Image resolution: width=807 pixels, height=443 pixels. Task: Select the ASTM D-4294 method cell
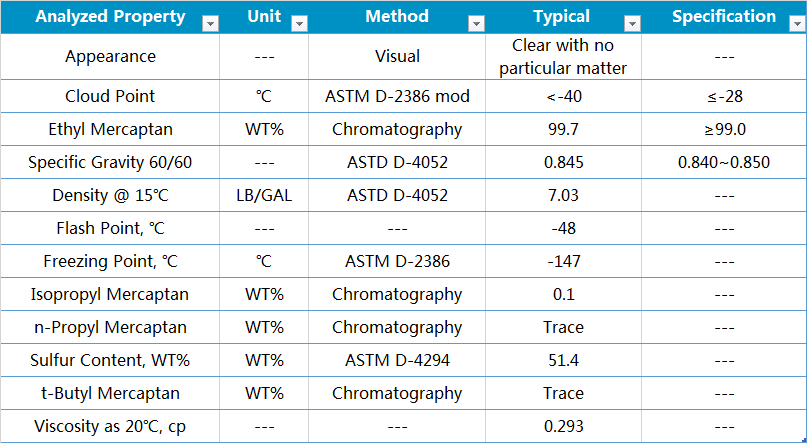tap(397, 360)
